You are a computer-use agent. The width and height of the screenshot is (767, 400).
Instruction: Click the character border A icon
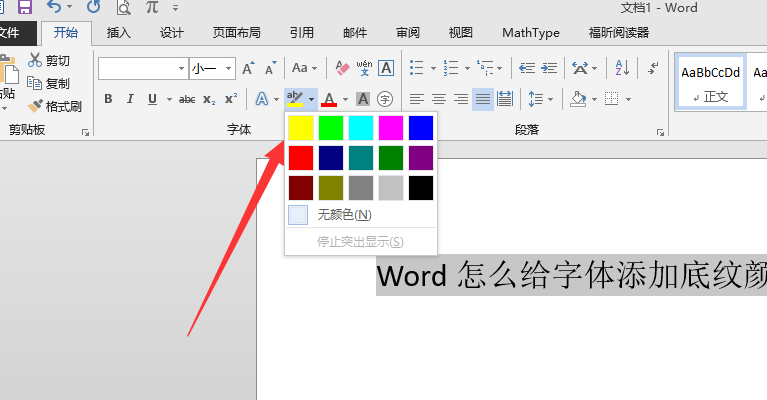[386, 68]
